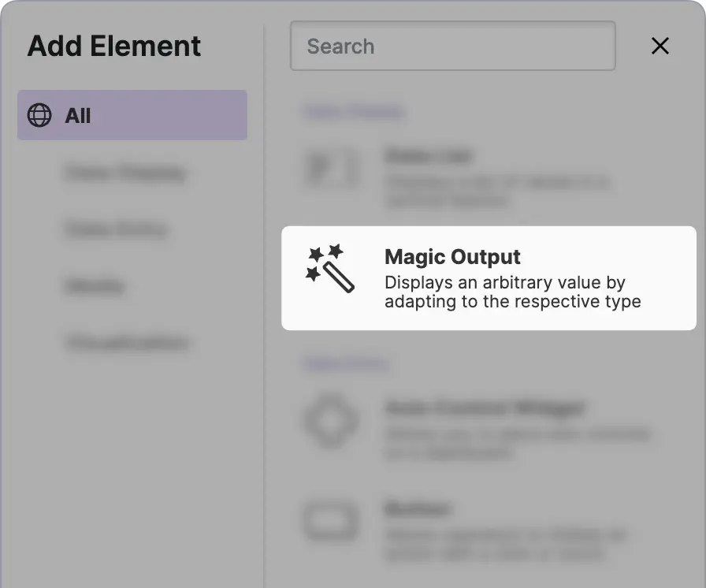
Task: Add the Magic Output element
Action: coord(489,277)
